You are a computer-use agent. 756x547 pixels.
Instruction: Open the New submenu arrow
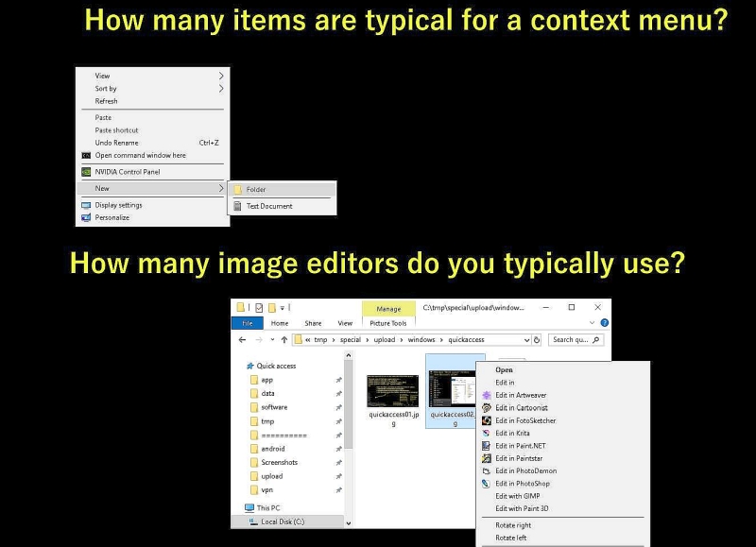tap(221, 188)
